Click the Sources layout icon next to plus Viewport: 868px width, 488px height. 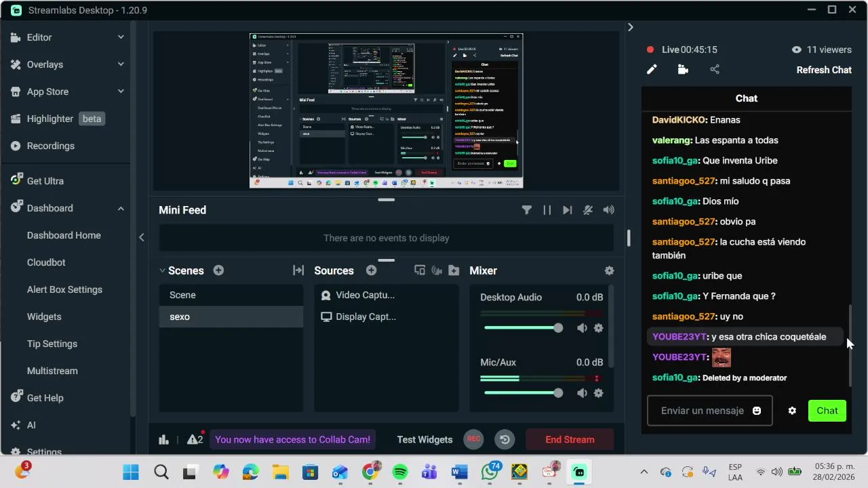coord(420,270)
